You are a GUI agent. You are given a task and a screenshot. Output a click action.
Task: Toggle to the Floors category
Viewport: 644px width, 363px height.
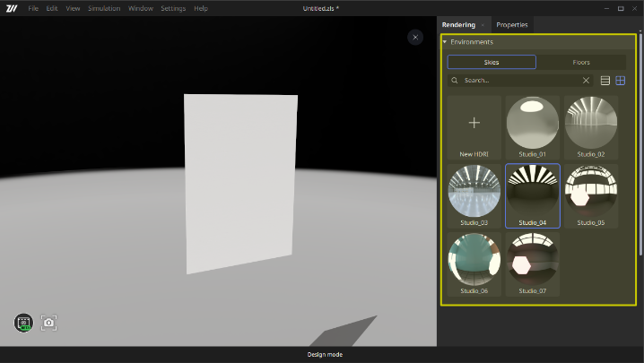pyautogui.click(x=581, y=62)
